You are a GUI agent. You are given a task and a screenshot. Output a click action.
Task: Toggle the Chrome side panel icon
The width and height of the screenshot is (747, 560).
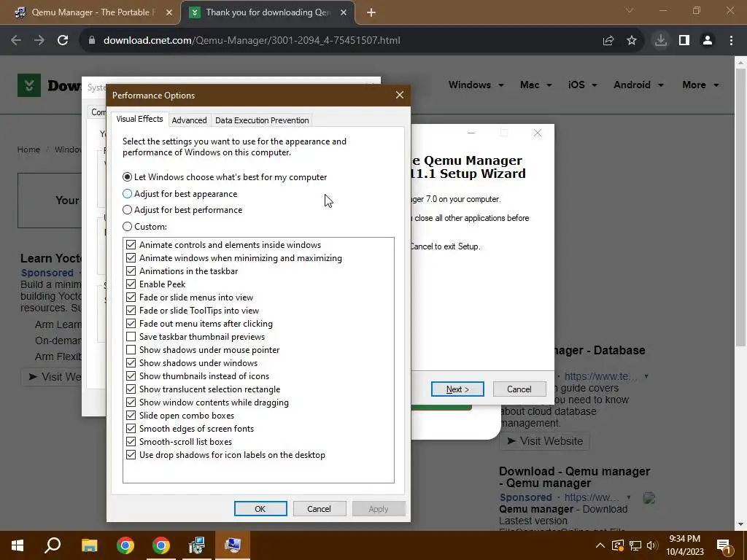pos(684,41)
